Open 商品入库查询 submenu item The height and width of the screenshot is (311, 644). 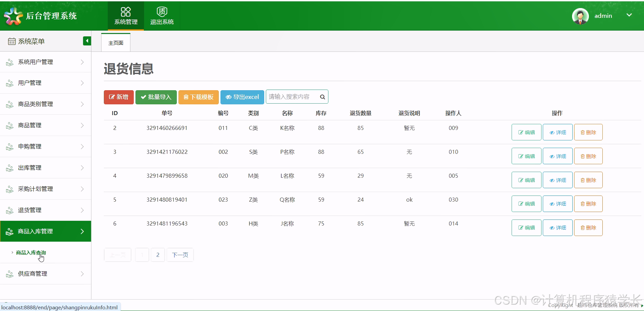pyautogui.click(x=31, y=252)
